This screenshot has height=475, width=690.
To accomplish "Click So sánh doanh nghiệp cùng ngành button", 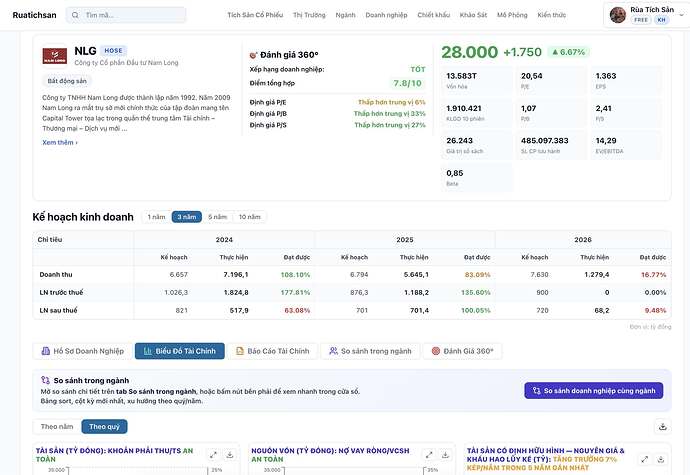I will click(x=594, y=391).
